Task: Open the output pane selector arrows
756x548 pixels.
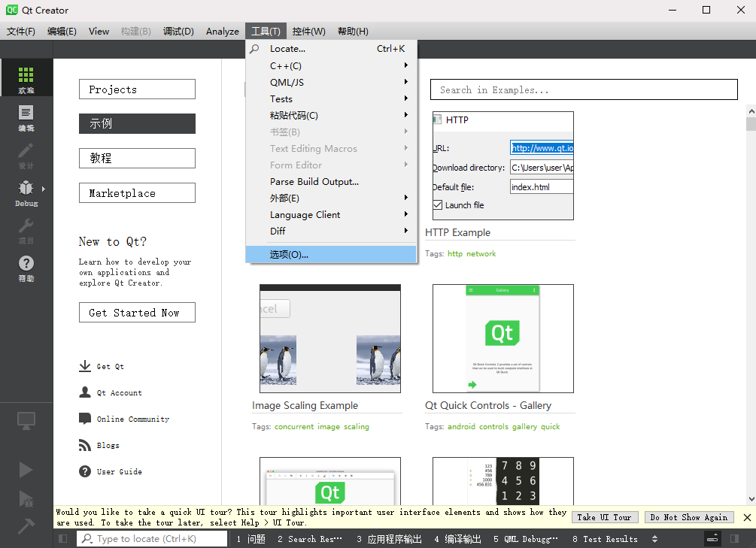Action: 654,539
